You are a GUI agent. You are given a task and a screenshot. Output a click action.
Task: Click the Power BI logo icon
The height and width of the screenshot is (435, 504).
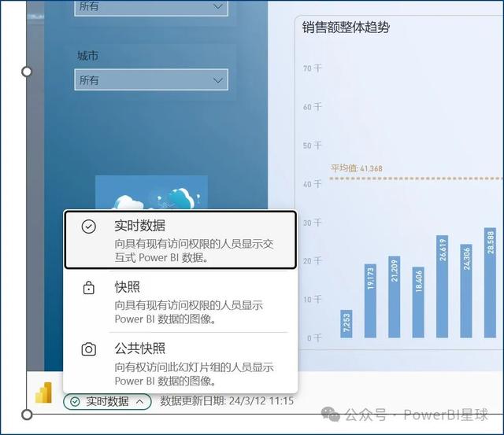(44, 393)
